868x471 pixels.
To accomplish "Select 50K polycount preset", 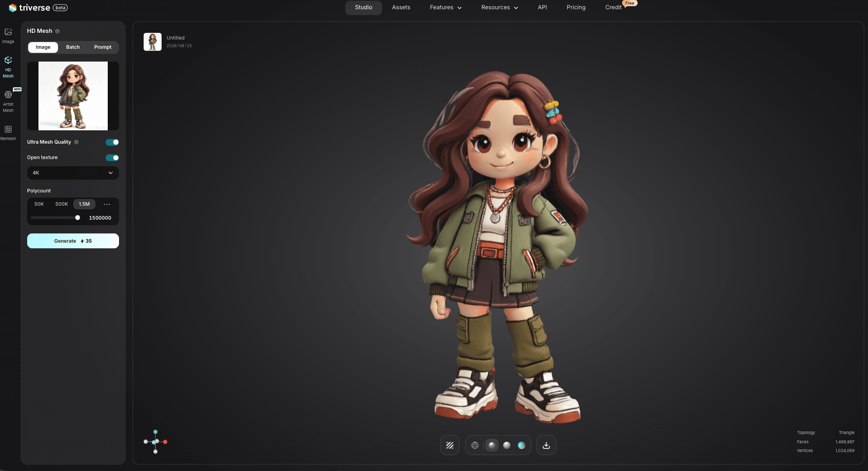I will [39, 204].
